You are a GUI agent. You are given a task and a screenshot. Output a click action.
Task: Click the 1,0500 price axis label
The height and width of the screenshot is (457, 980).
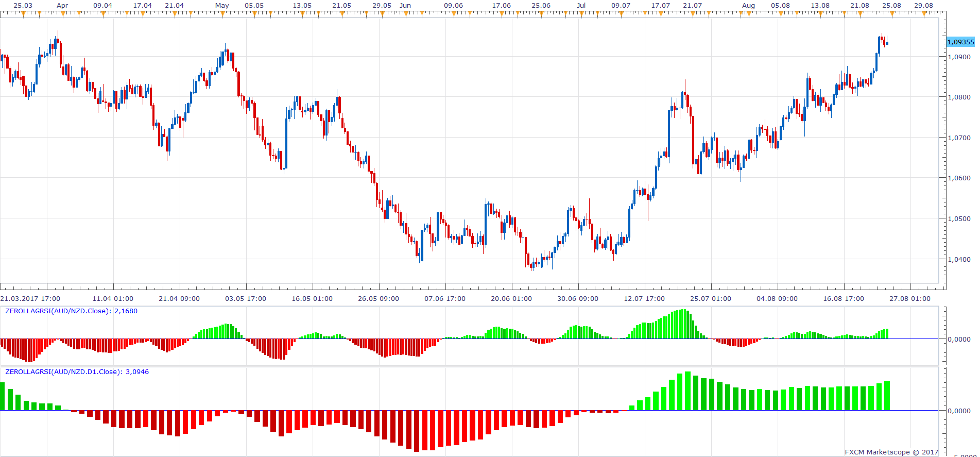pyautogui.click(x=959, y=219)
